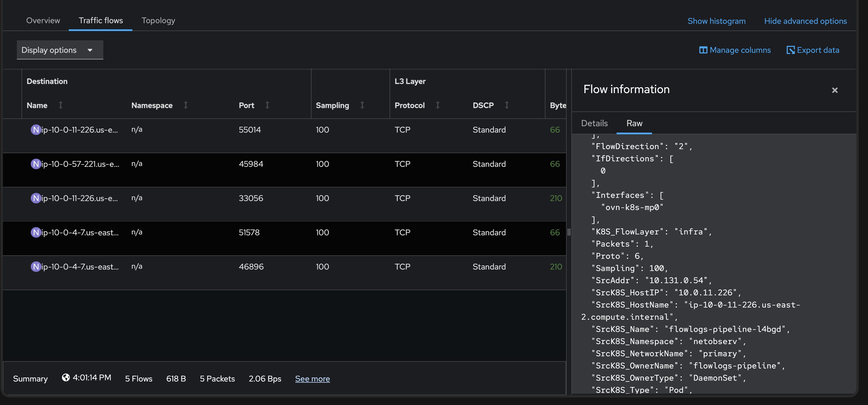Click Export data button
This screenshot has width=868, height=405.
coord(813,50)
